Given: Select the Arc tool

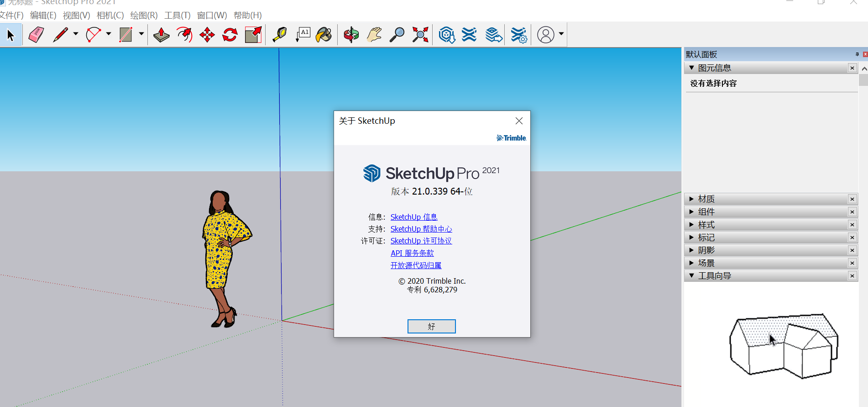Looking at the screenshot, I should [x=94, y=35].
